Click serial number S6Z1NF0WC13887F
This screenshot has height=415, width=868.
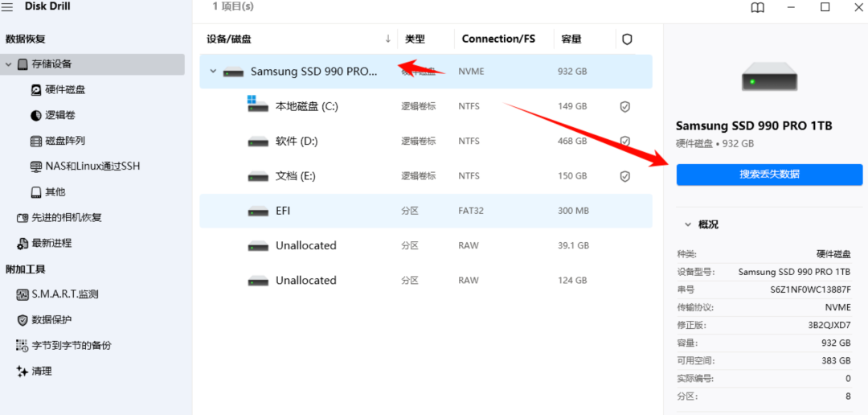(810, 290)
